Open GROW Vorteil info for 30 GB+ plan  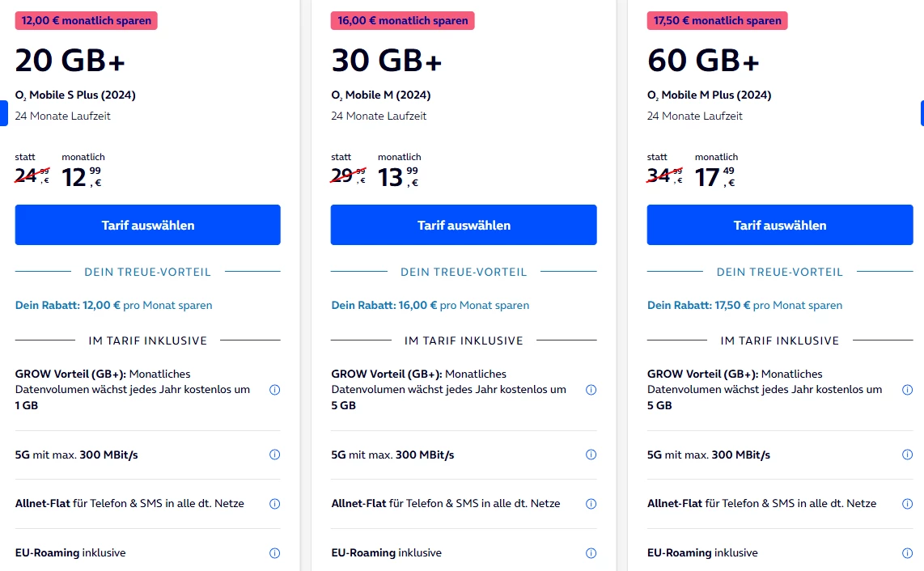[x=591, y=390]
